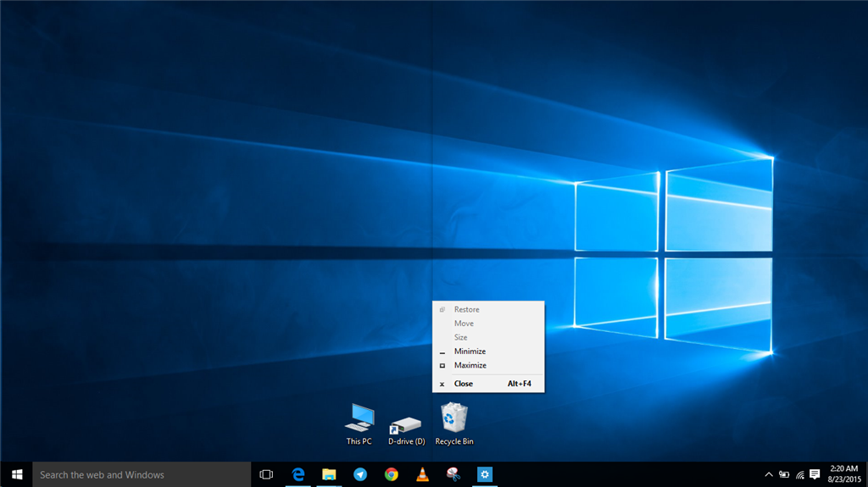Select the D-drive (D) shortcut icon
Viewport: 868px width, 487px height.
tap(406, 430)
